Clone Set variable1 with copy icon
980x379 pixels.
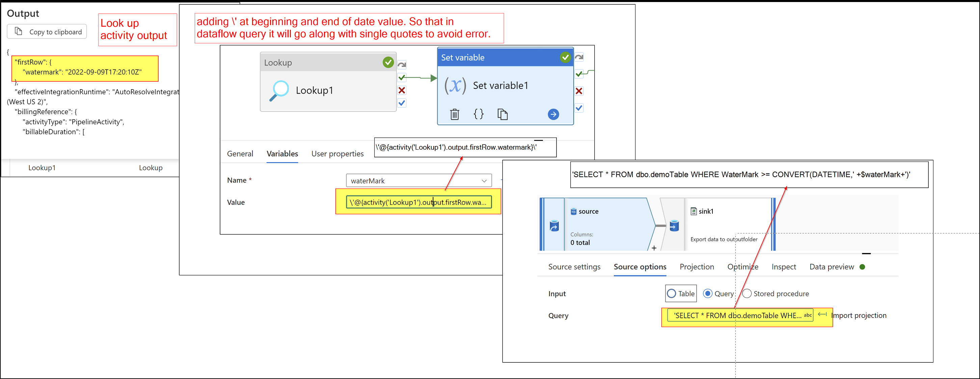tap(502, 114)
